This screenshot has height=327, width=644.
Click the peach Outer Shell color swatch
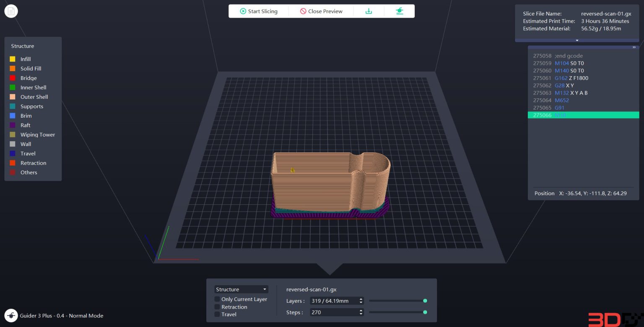click(13, 97)
